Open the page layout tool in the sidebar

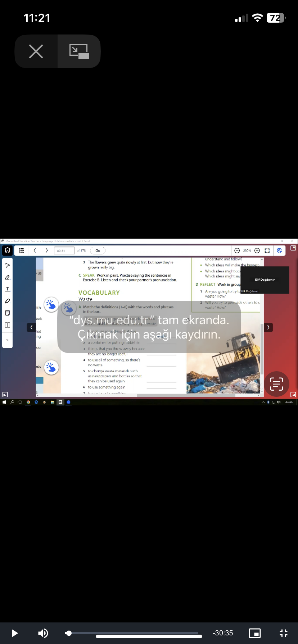pyautogui.click(x=8, y=325)
